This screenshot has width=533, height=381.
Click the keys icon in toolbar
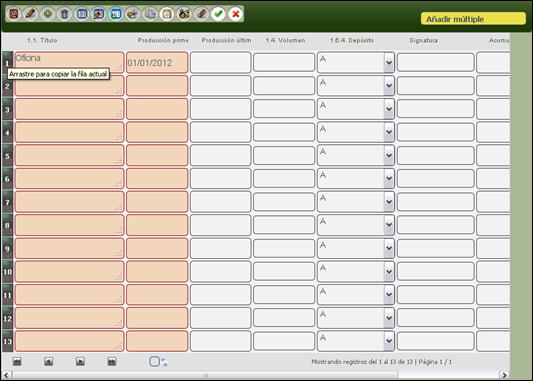coord(133,14)
